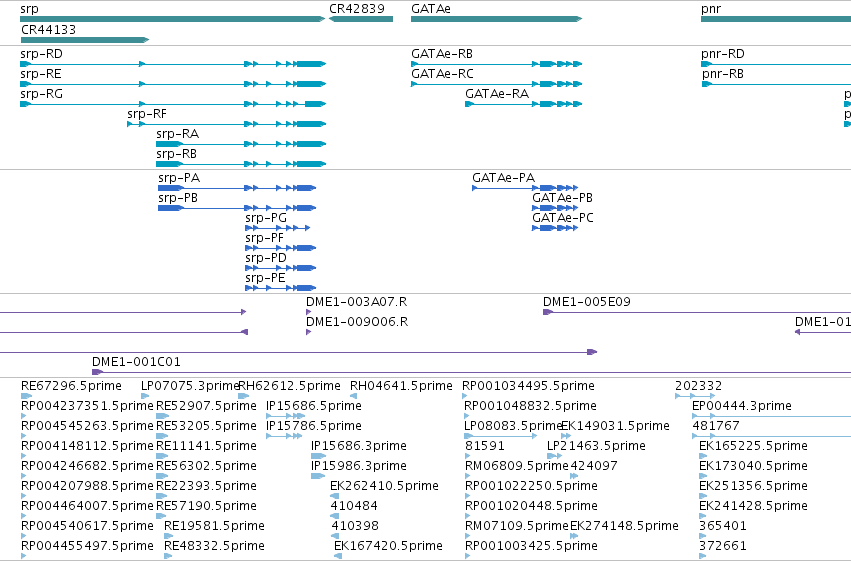851x561 pixels.
Task: Select the srp-RB transcript
Action: [241, 164]
